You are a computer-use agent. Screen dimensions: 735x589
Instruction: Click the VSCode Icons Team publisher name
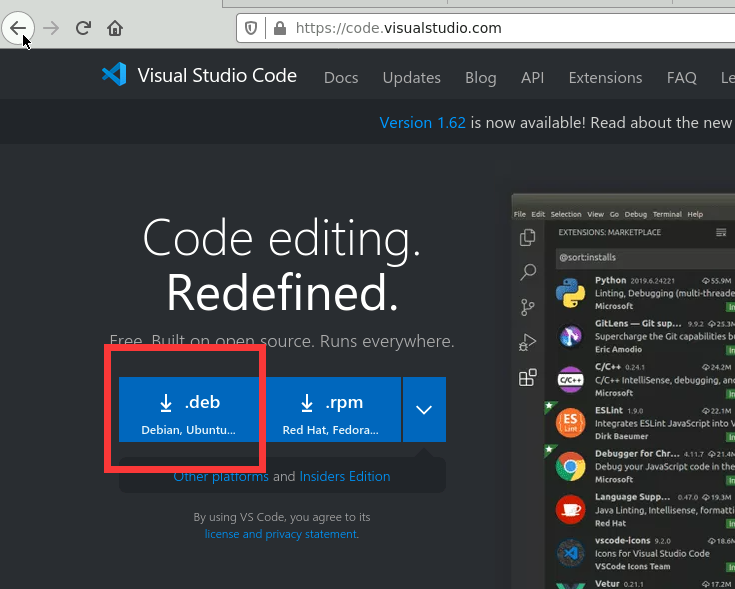click(632, 567)
